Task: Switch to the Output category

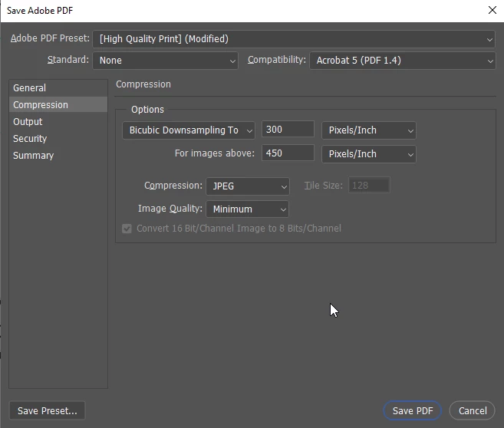Action: click(58, 122)
